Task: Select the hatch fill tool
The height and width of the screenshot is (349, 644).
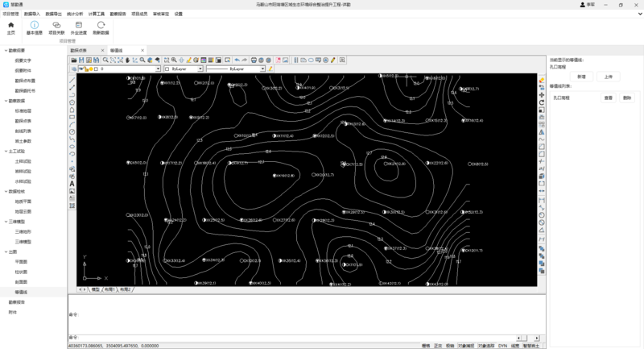Action: pos(72,206)
